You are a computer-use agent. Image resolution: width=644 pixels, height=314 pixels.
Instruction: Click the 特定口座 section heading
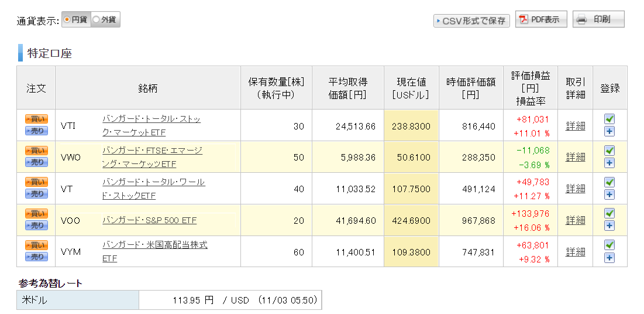tap(50, 53)
